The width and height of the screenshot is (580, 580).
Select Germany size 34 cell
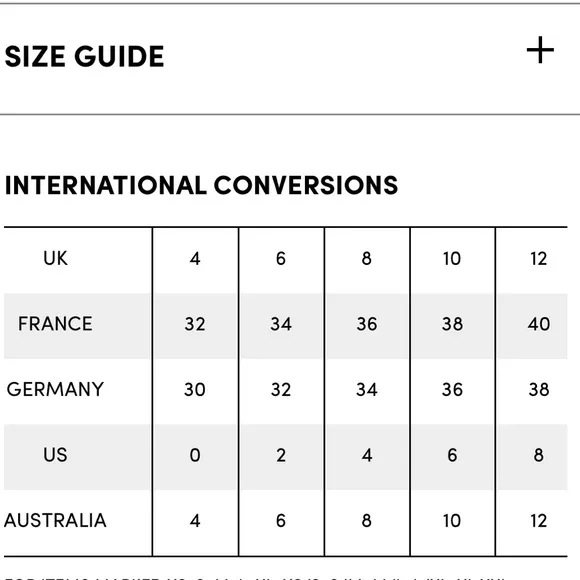(367, 390)
